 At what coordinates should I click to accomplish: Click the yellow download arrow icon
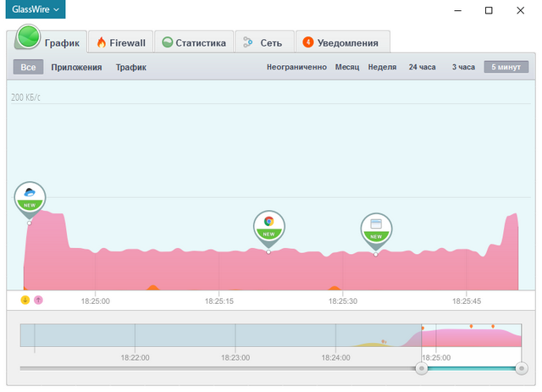click(x=25, y=299)
